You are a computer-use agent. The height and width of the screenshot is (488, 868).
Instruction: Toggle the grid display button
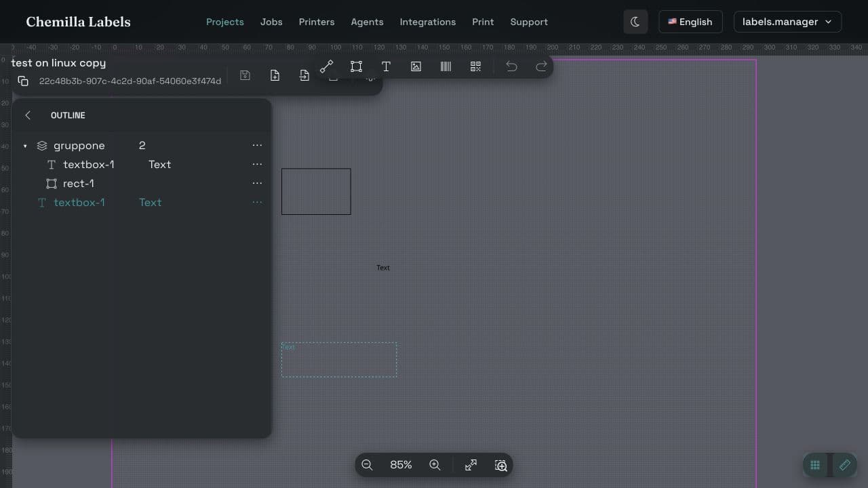(815, 465)
